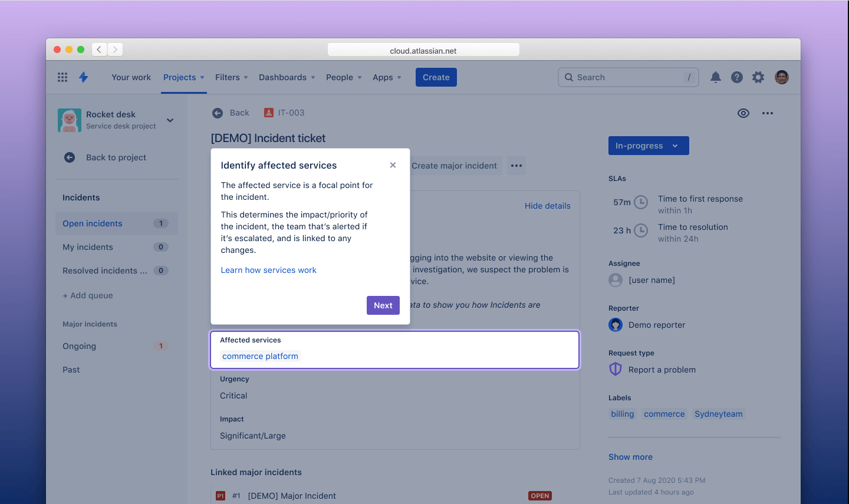The image size is (849, 504).
Task: Click the notifications bell
Action: (715, 77)
